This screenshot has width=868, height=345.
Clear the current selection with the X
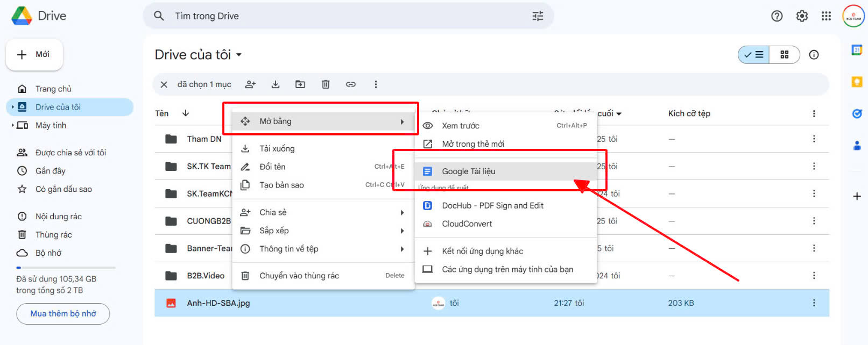click(164, 84)
